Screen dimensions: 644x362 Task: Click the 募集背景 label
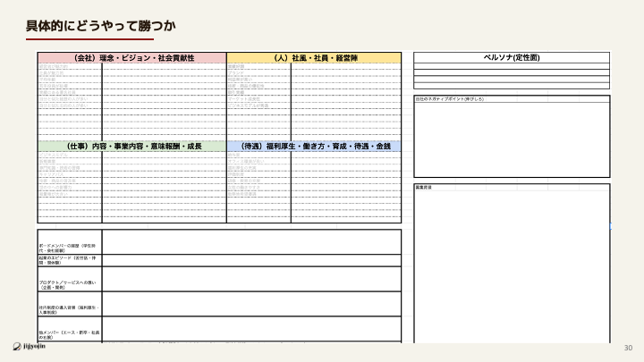tap(424, 188)
